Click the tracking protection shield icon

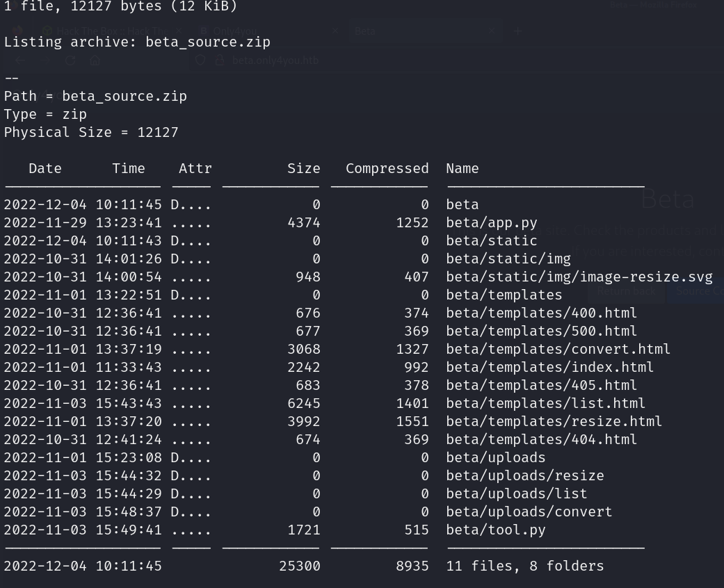[x=200, y=60]
